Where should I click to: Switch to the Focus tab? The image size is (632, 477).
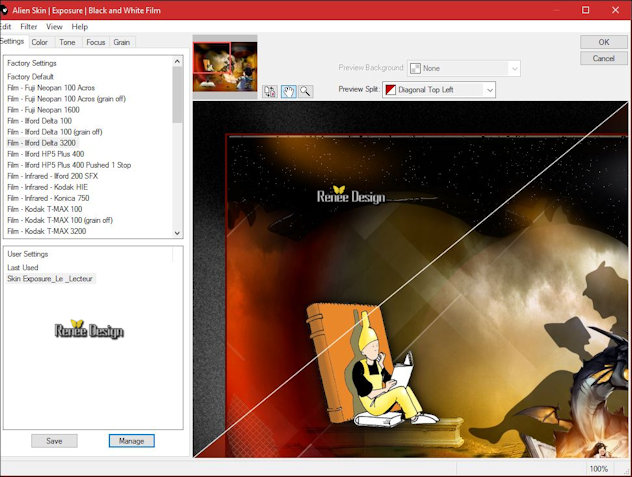[96, 42]
